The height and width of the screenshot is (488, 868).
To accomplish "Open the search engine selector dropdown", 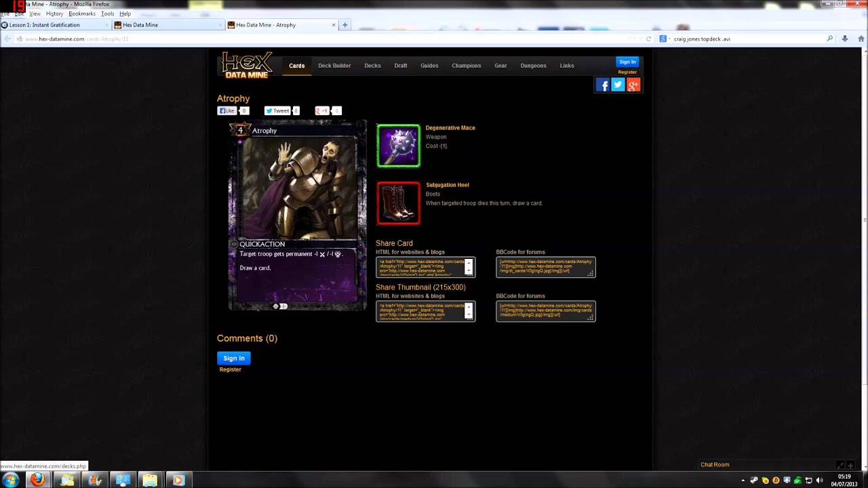I will [665, 39].
